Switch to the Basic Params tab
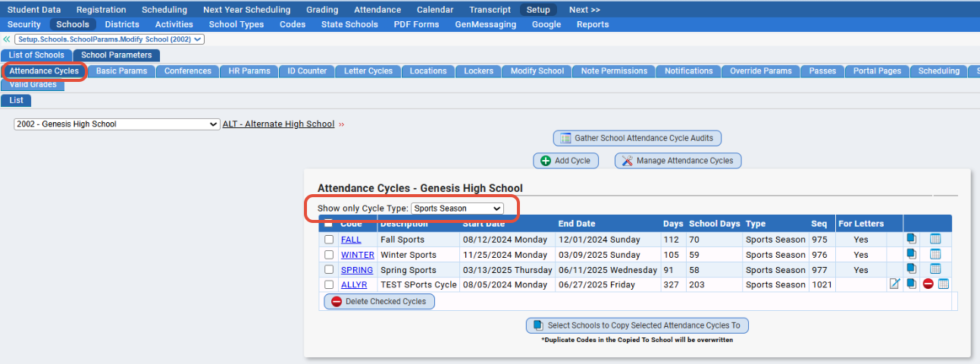The height and width of the screenshot is (364, 980). click(x=122, y=71)
